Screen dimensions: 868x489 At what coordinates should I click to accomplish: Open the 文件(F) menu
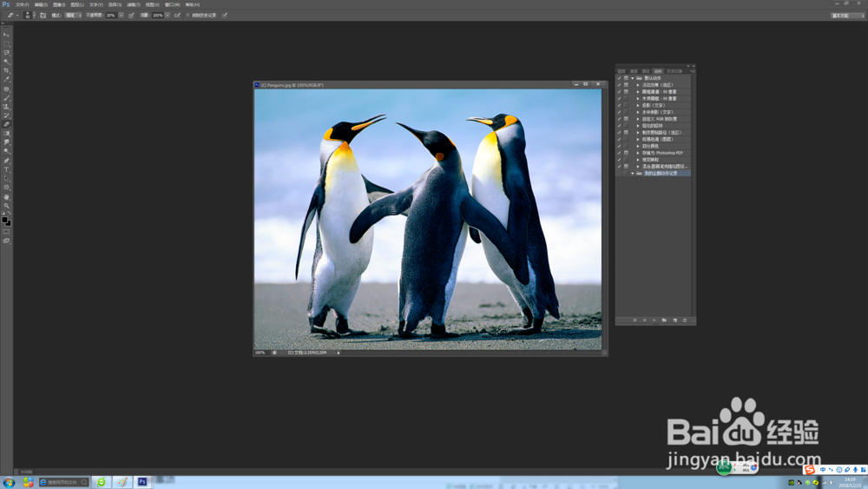click(x=23, y=4)
